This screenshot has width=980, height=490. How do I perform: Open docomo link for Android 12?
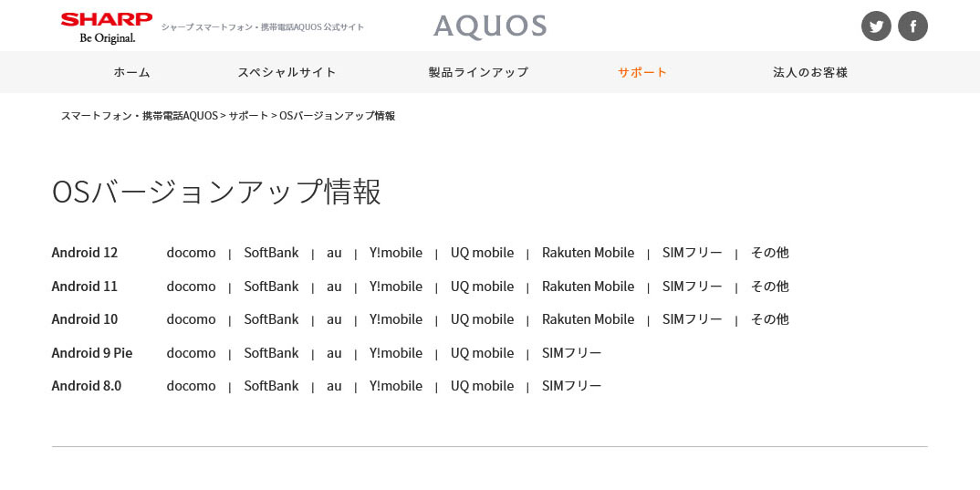(191, 253)
